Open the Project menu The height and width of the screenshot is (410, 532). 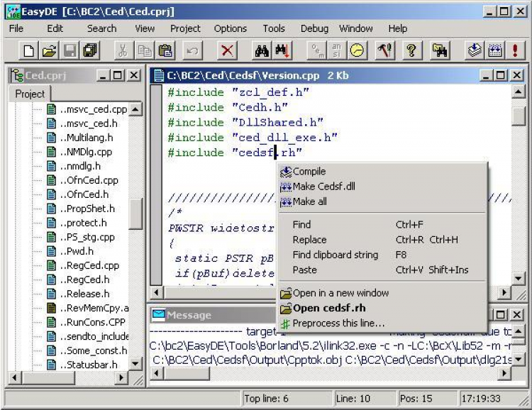(185, 28)
